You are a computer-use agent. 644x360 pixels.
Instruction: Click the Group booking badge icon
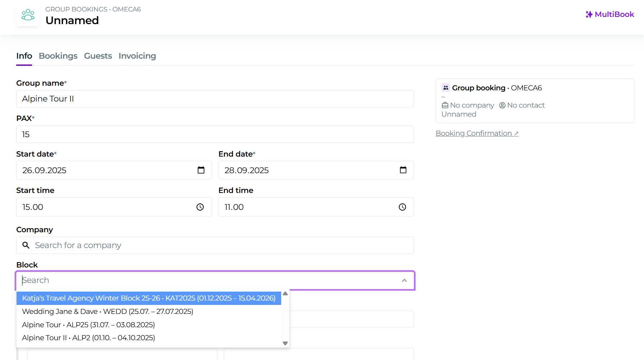pyautogui.click(x=446, y=88)
